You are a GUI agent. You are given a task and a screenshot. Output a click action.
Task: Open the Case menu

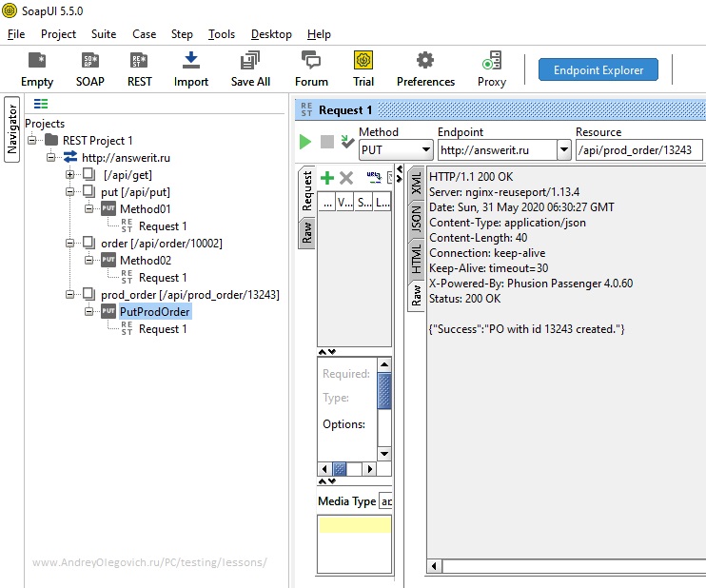pyautogui.click(x=144, y=34)
